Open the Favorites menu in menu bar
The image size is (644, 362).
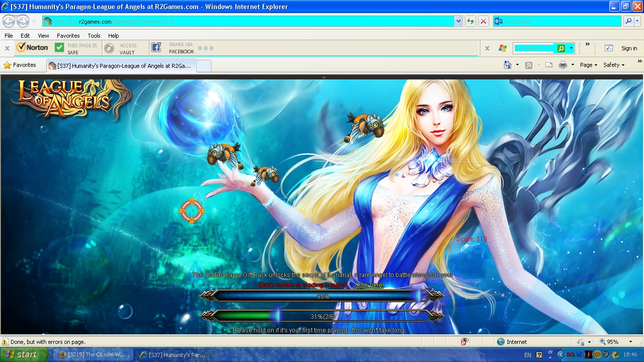tap(68, 36)
